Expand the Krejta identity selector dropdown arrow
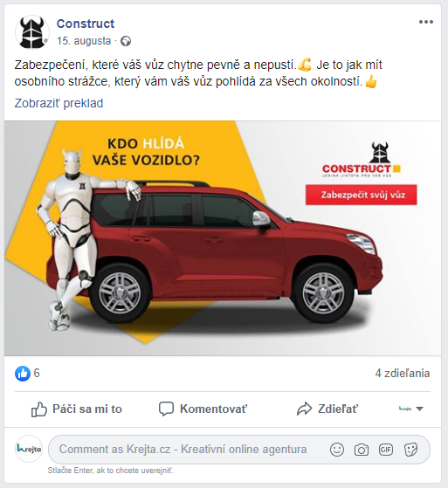The height and width of the screenshot is (488, 448). (x=420, y=409)
